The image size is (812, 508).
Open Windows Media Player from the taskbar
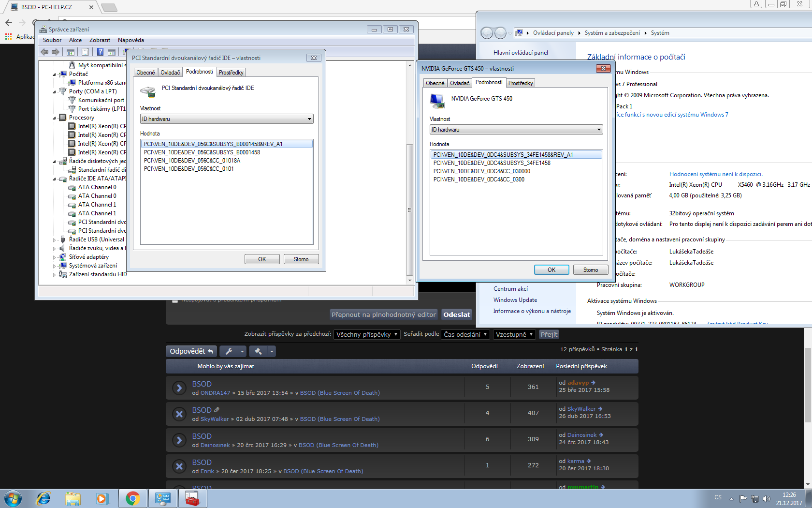[x=102, y=498]
